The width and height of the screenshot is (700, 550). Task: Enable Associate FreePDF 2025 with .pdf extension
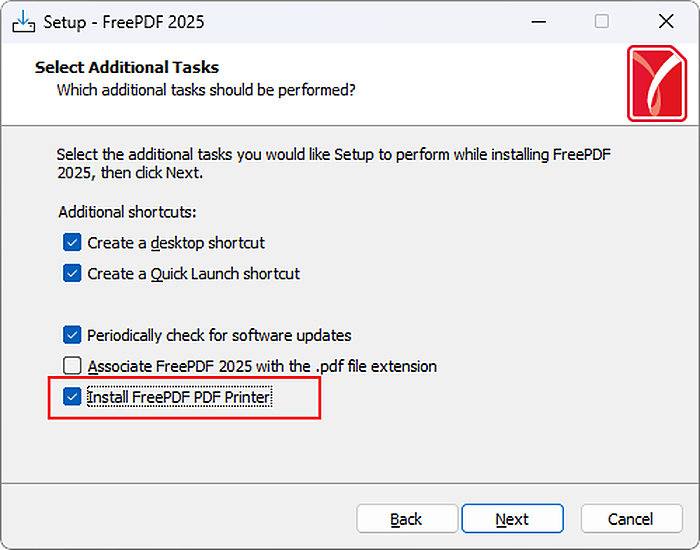[72, 366]
